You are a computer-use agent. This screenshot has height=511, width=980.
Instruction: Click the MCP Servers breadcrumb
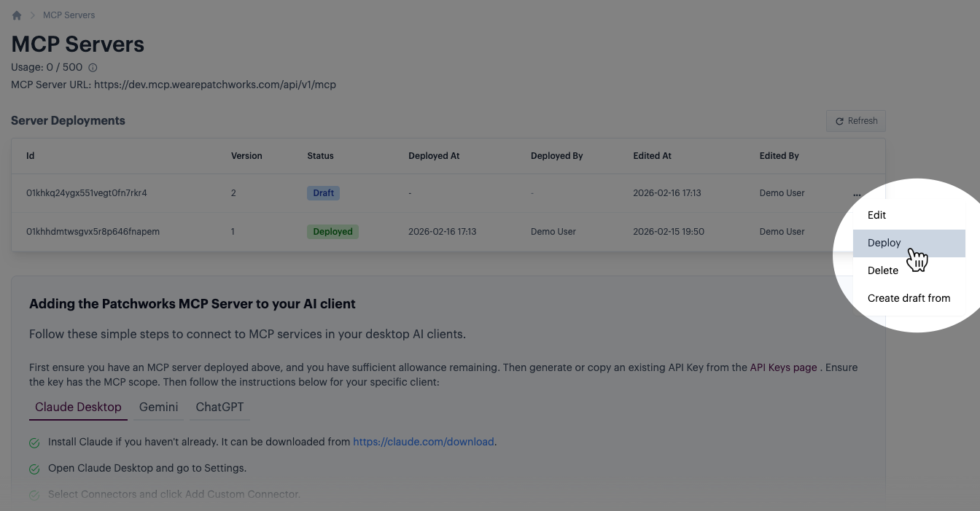69,15
